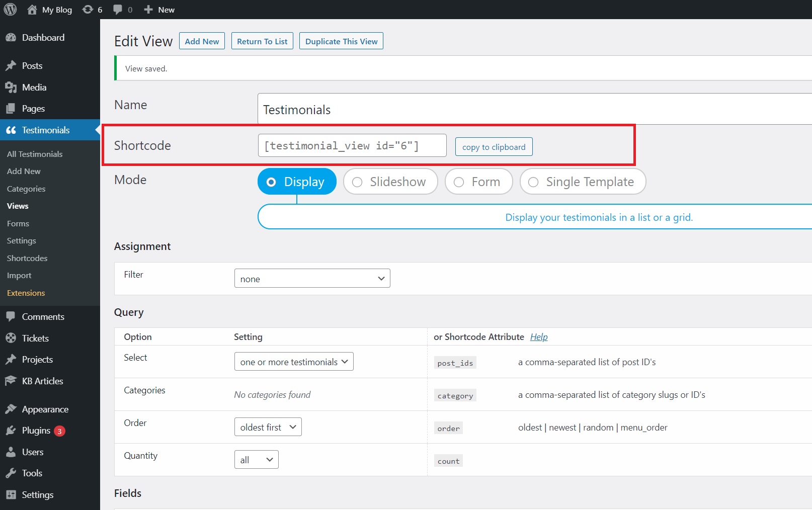Click the Users person icon
Screen dimensions: 812x510
click(11, 452)
